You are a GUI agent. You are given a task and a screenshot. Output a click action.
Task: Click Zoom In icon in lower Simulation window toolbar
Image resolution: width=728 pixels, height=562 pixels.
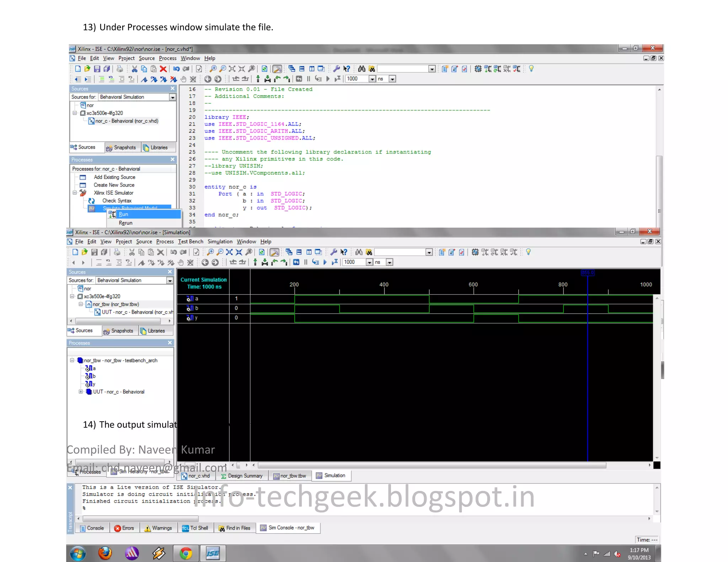pyautogui.click(x=210, y=252)
